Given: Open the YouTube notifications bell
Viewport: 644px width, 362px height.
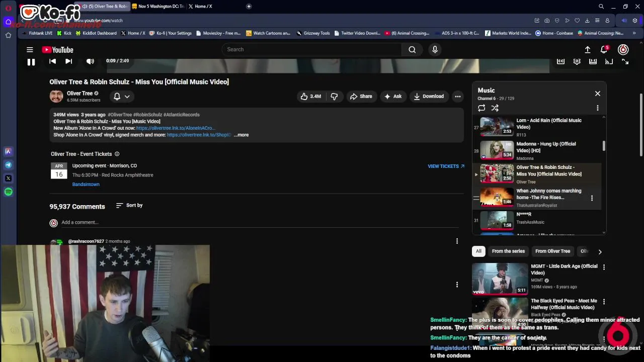Looking at the screenshot, I should [x=604, y=49].
